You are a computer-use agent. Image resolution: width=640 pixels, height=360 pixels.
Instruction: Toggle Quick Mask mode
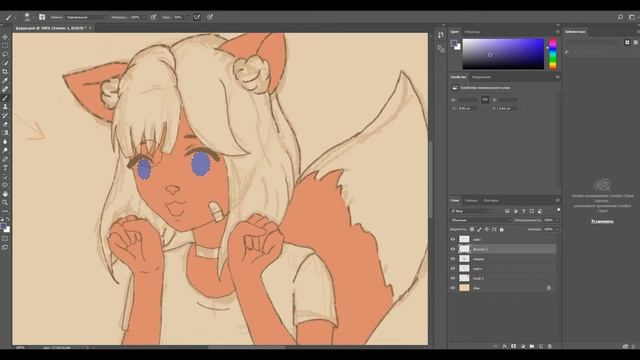[5, 238]
